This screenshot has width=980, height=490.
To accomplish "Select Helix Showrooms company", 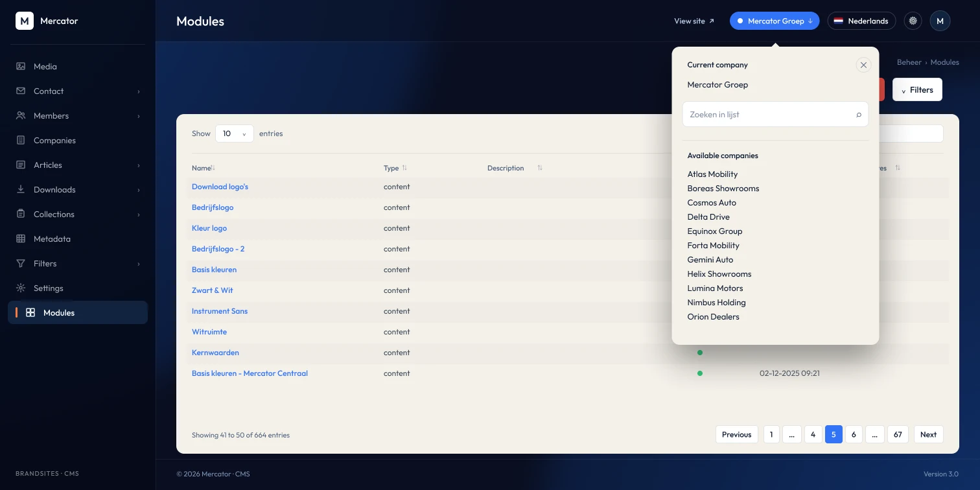I will 719,274.
